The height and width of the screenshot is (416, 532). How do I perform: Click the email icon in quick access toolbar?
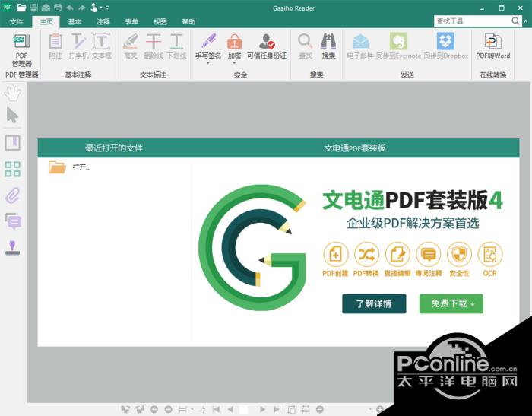(46, 8)
